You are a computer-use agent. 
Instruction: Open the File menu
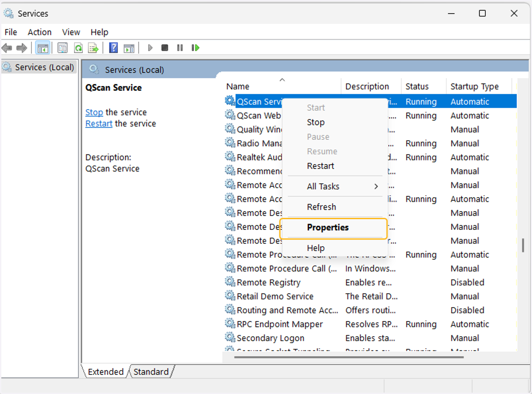11,32
